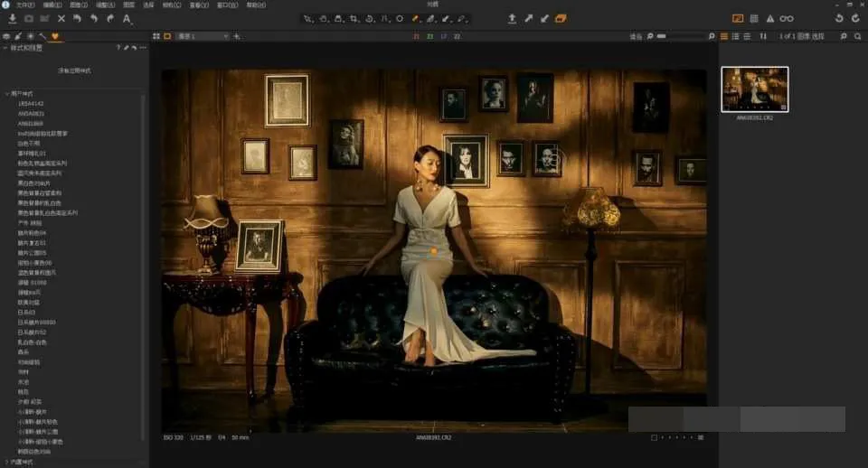868x468 pixels.
Task: Select the Rotate tool
Action: coord(370,19)
